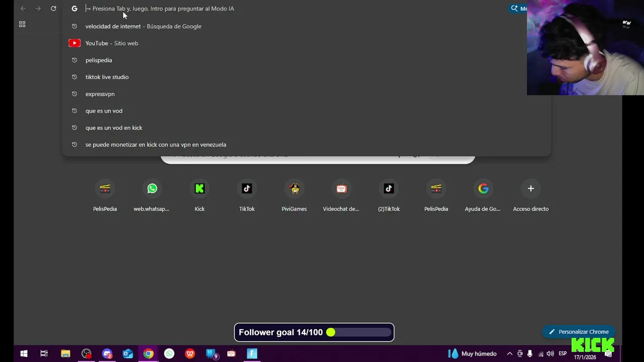Click the Google G icon in the address bar

click(x=74, y=9)
